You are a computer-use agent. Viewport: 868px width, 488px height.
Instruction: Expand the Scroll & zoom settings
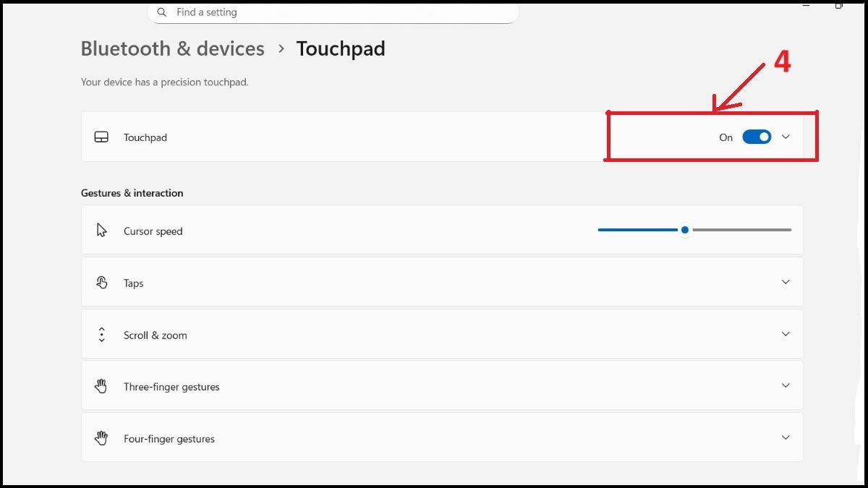pyautogui.click(x=786, y=334)
